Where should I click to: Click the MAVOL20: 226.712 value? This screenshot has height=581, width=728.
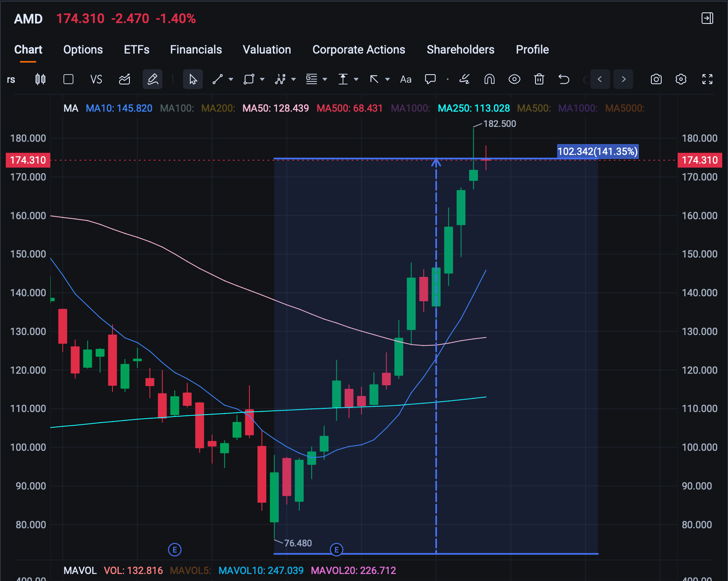point(353,571)
